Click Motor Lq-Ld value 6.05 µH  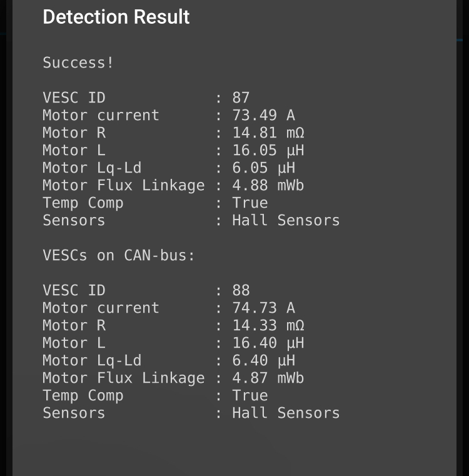(x=263, y=168)
